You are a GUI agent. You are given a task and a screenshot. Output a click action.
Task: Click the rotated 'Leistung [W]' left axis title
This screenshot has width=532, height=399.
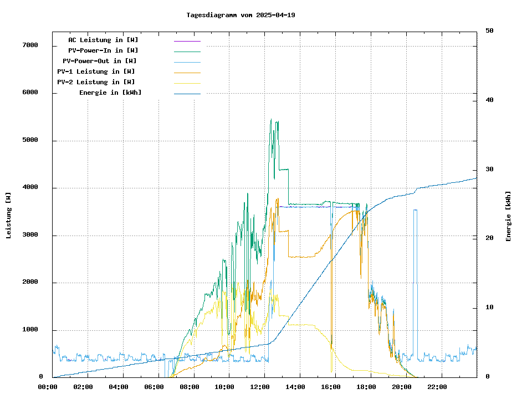click(x=9, y=216)
